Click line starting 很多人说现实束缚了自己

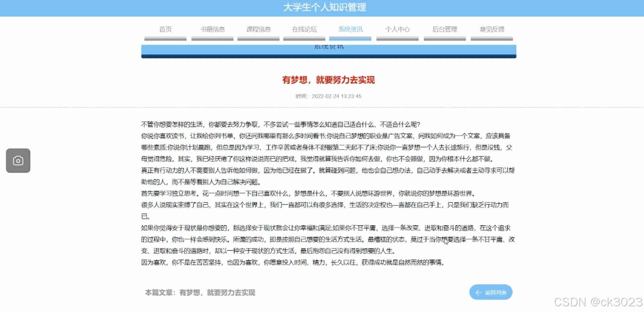[325, 205]
